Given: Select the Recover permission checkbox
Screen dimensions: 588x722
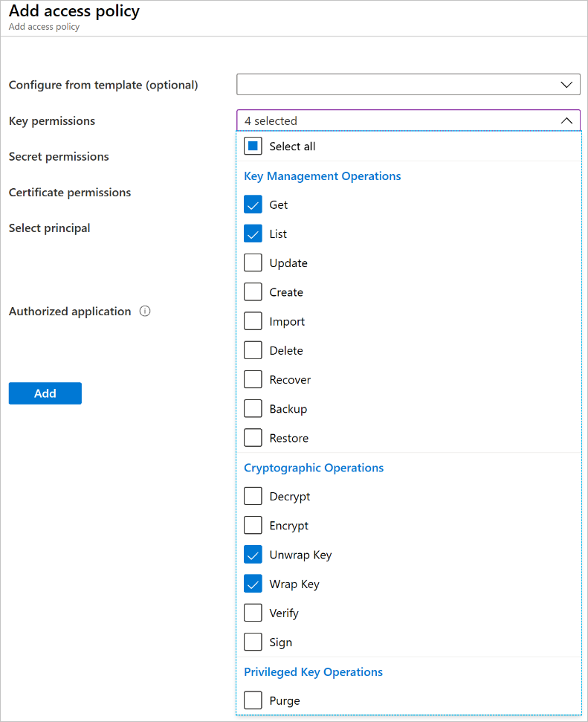Looking at the screenshot, I should tap(253, 380).
